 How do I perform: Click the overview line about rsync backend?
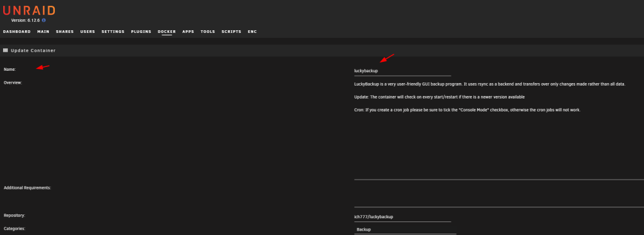(489, 84)
